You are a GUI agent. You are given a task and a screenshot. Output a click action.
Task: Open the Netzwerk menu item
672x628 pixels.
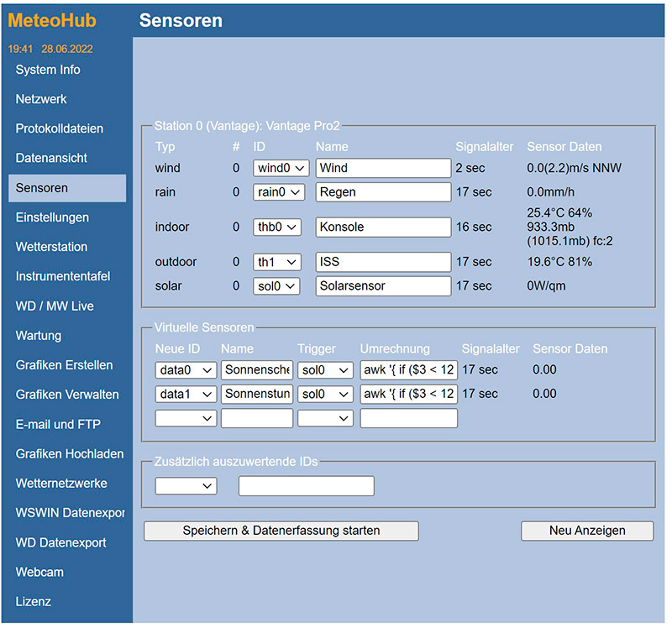tap(41, 99)
